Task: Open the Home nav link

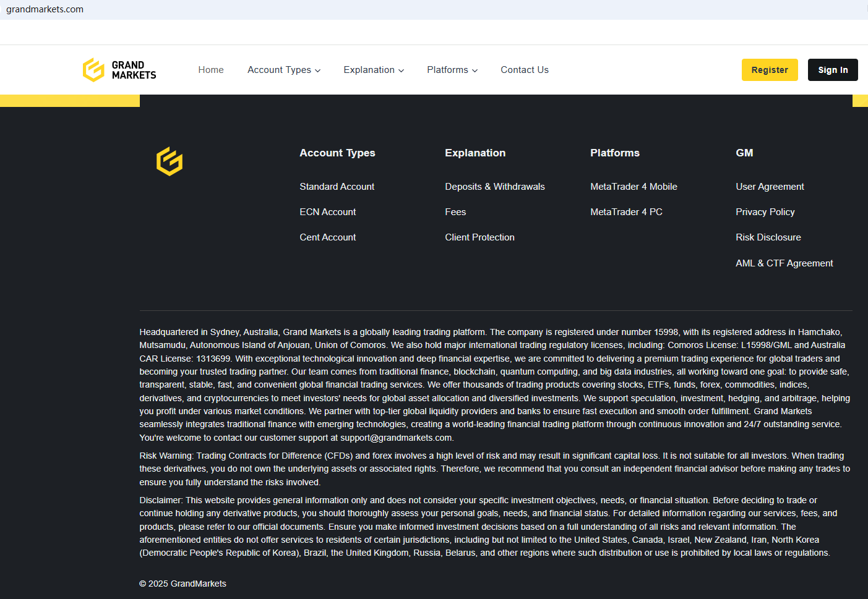Action: pos(211,70)
